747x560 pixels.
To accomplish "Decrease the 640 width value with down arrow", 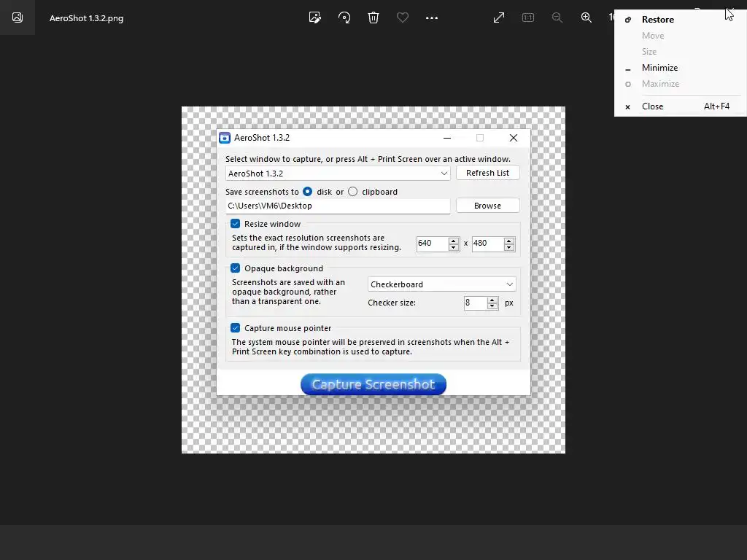I will click(454, 247).
